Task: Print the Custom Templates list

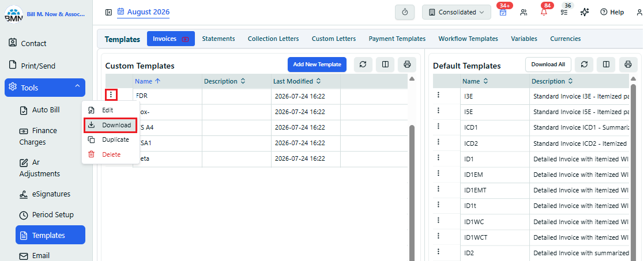Action: 407,65
